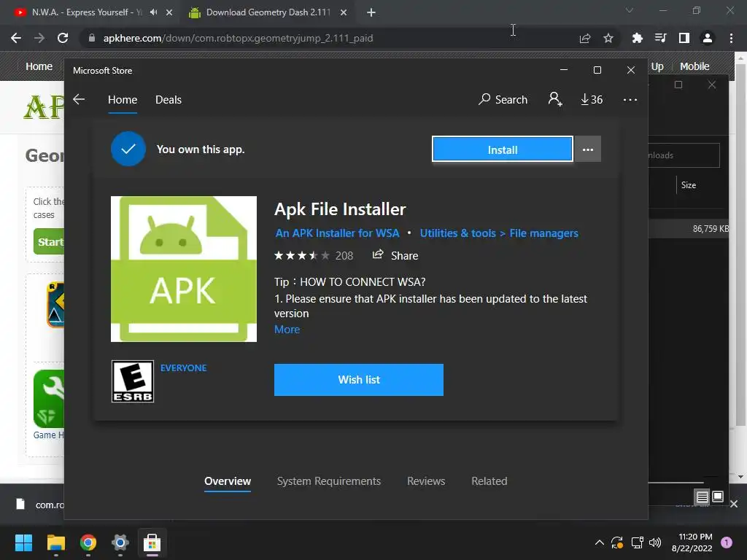Reload the apkhere page
This screenshot has width=747, height=560.
[63, 38]
